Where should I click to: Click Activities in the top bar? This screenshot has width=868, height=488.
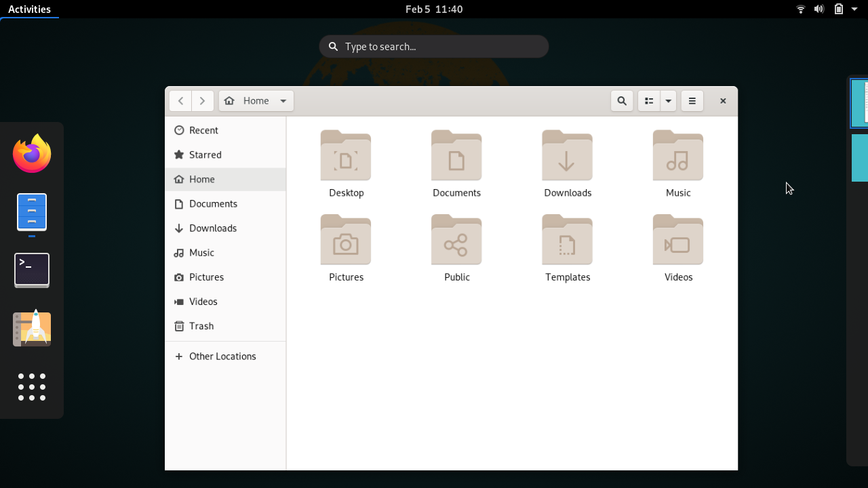point(30,9)
